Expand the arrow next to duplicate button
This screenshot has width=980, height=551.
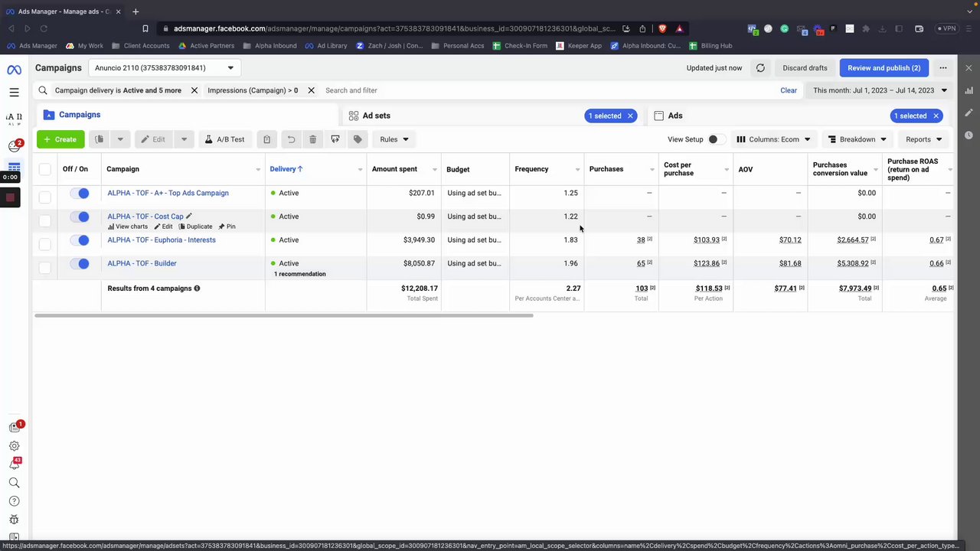[x=119, y=139]
